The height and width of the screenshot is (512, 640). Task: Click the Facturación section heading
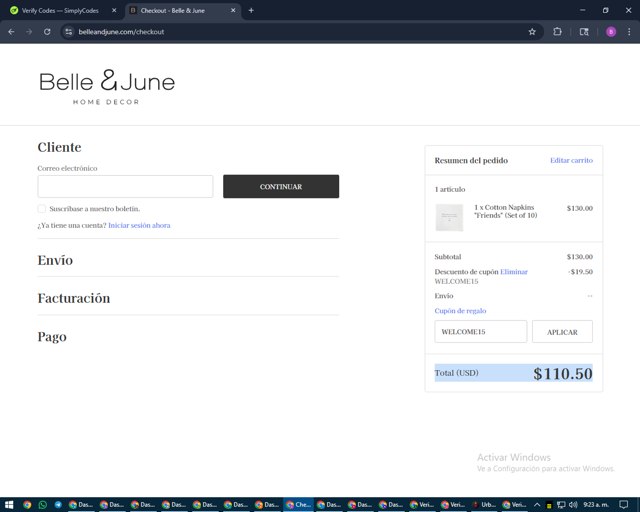[74, 298]
